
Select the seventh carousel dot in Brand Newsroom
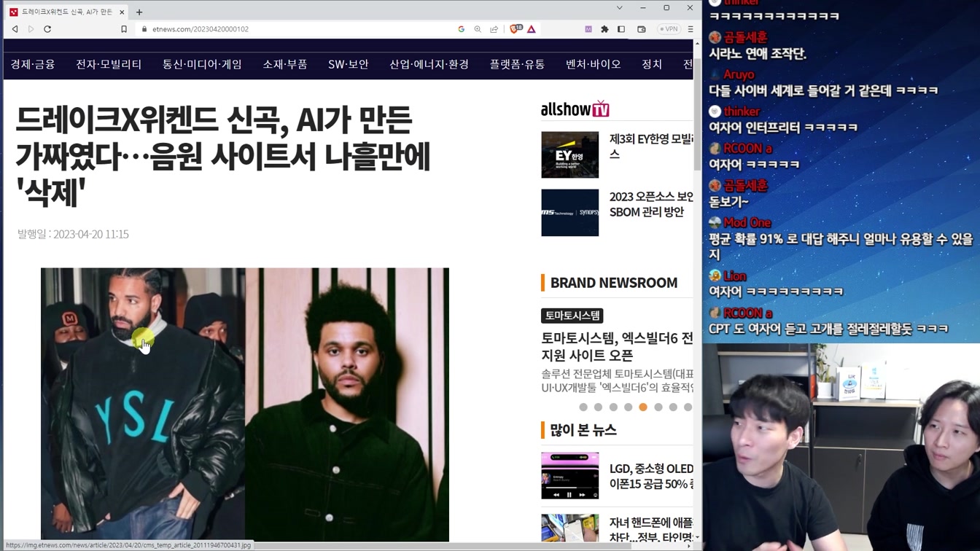point(673,407)
